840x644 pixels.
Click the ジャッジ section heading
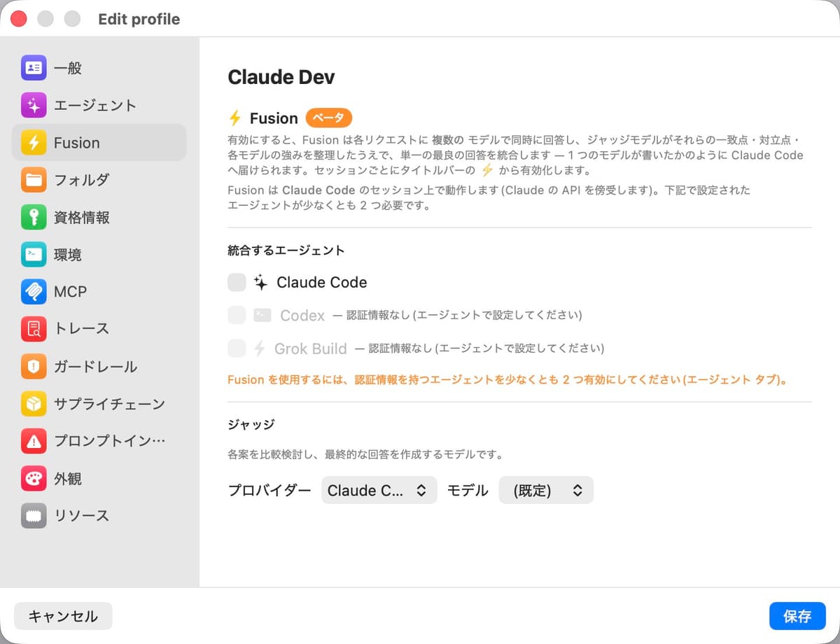[x=251, y=423]
